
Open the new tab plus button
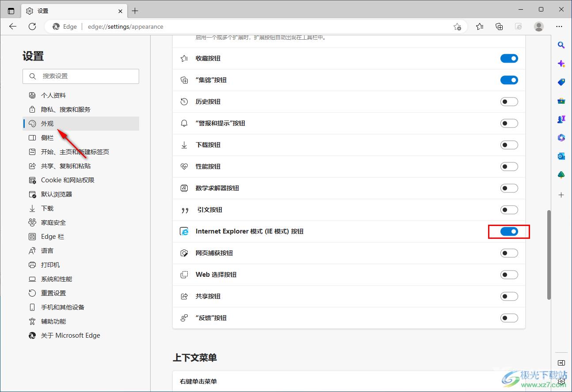point(135,11)
